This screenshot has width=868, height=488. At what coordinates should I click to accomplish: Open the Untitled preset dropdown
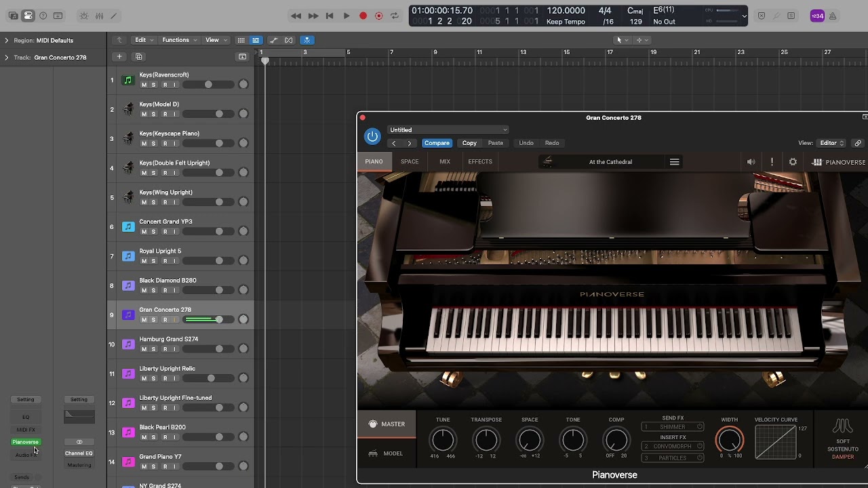pyautogui.click(x=448, y=129)
